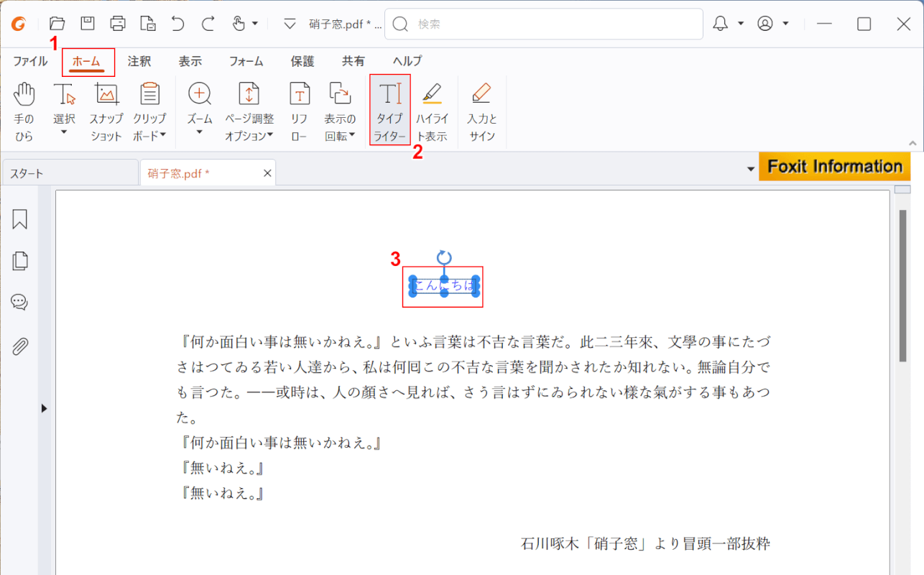Redo the last action

coord(208,24)
